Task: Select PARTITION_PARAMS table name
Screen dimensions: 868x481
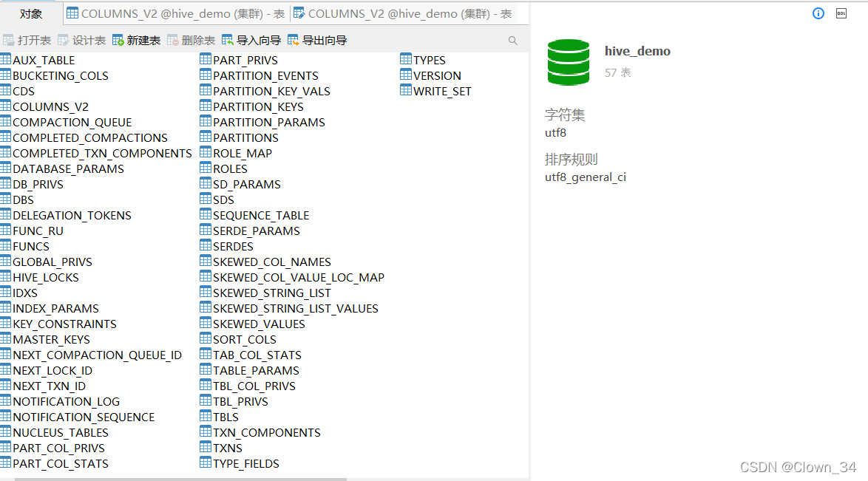Action: coord(269,123)
